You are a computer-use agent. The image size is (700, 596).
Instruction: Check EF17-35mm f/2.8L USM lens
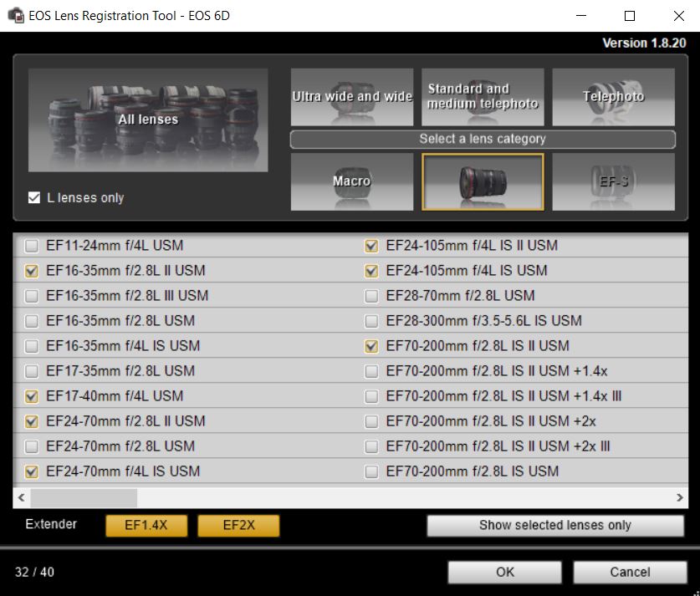(x=31, y=371)
